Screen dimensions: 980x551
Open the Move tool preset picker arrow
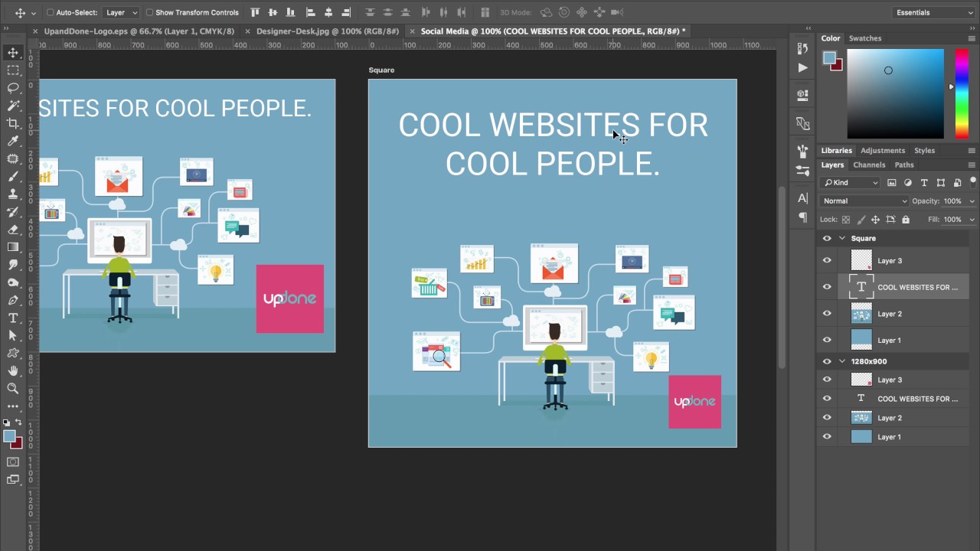[x=33, y=13]
